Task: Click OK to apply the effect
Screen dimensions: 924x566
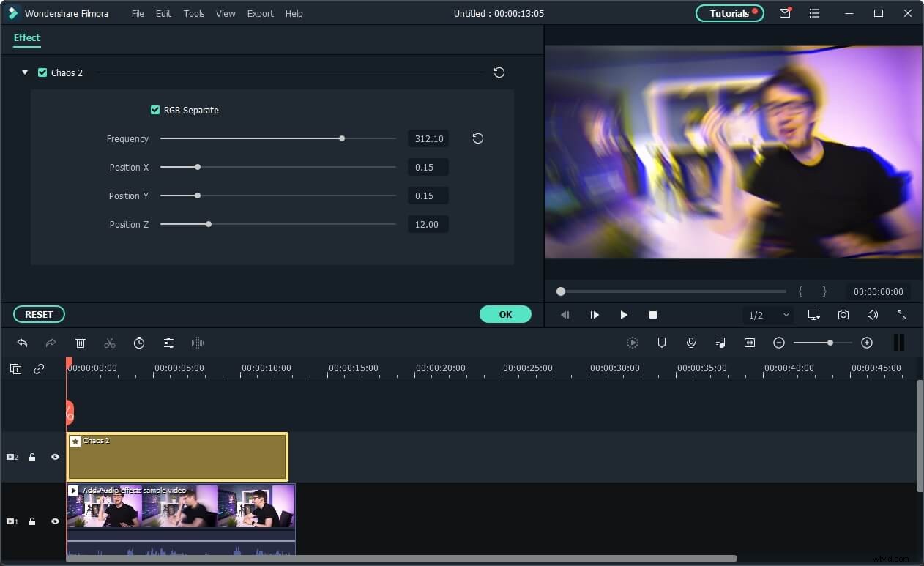Action: pos(505,313)
